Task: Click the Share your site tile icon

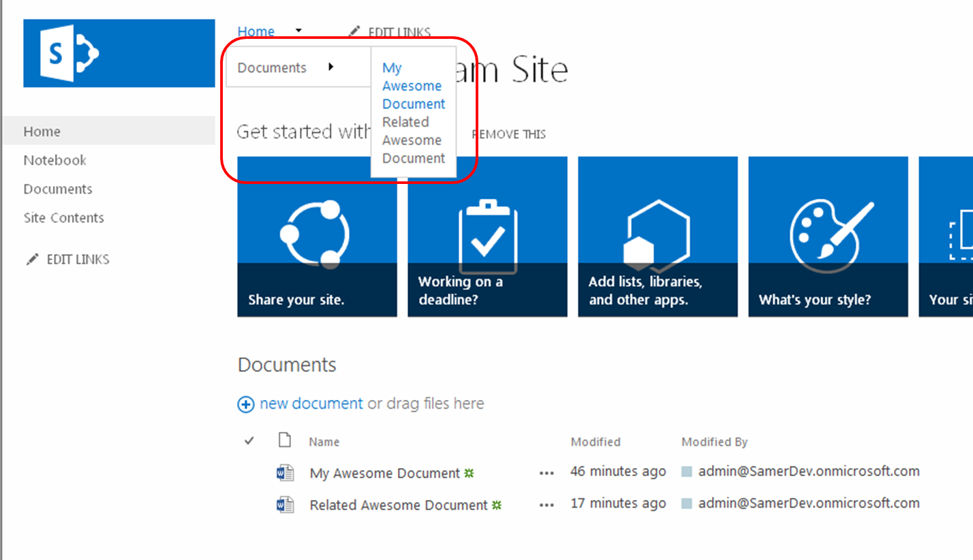Action: pyautogui.click(x=316, y=232)
